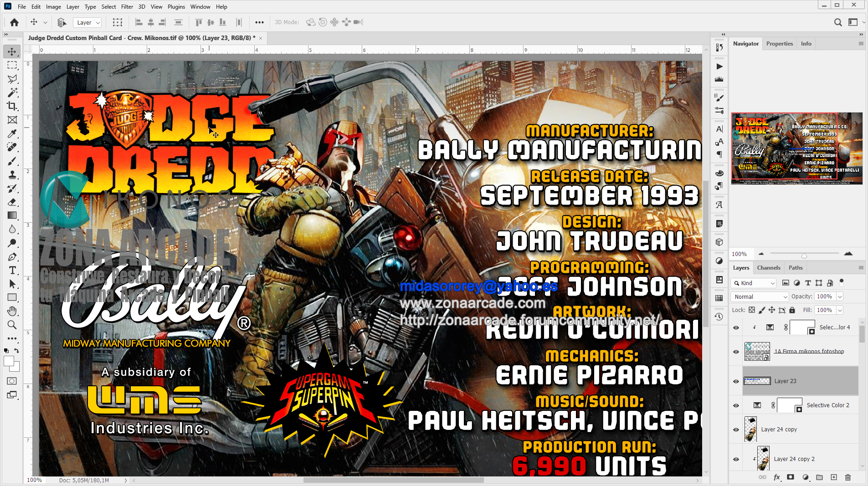Screen dimensions: 868x486
Task: Open the Kind layer filter dropdown
Action: (753, 283)
